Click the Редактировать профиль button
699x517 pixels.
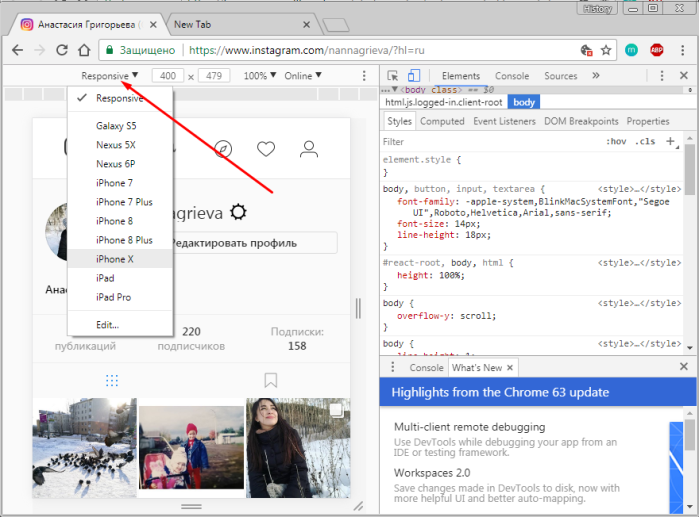tap(255, 243)
